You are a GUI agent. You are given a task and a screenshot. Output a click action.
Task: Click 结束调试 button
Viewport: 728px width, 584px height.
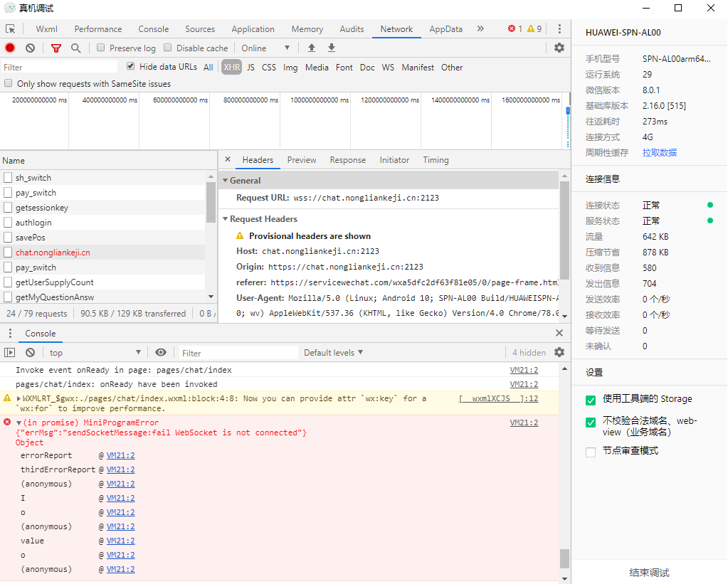[x=649, y=573]
